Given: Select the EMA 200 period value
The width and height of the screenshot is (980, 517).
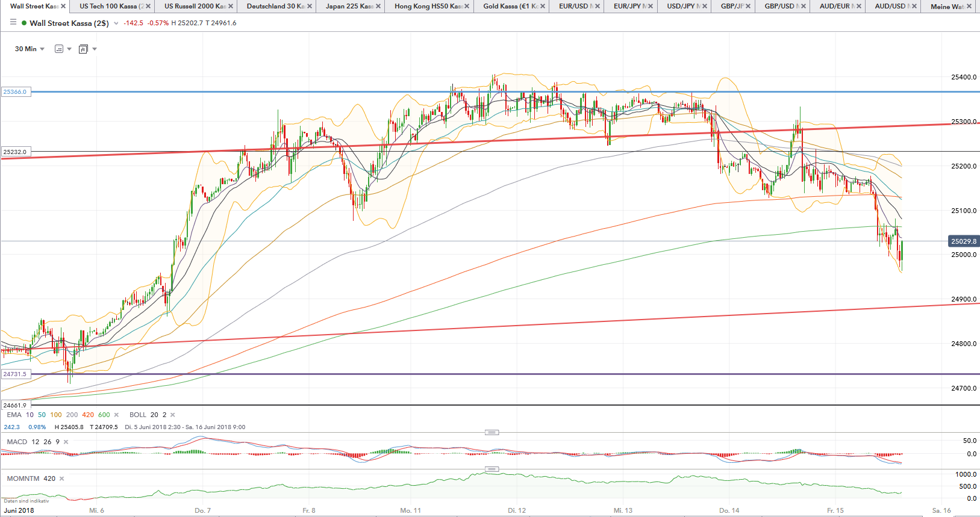Looking at the screenshot, I should coord(72,415).
